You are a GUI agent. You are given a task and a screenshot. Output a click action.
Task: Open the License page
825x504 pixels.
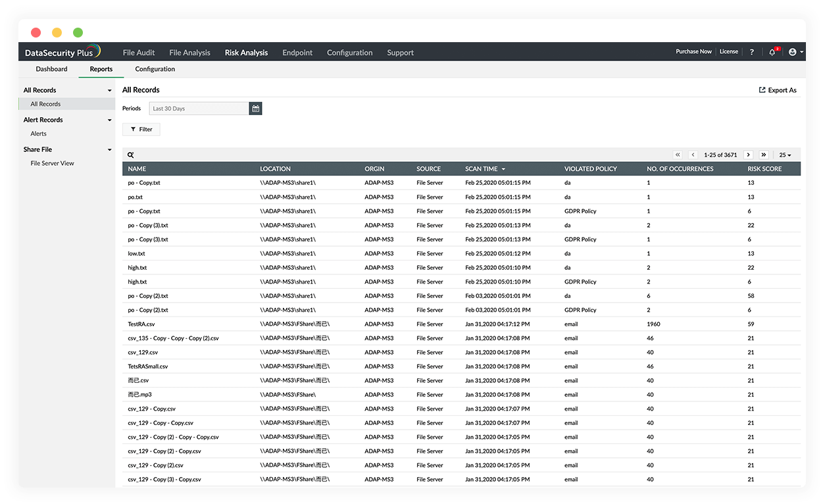728,51
